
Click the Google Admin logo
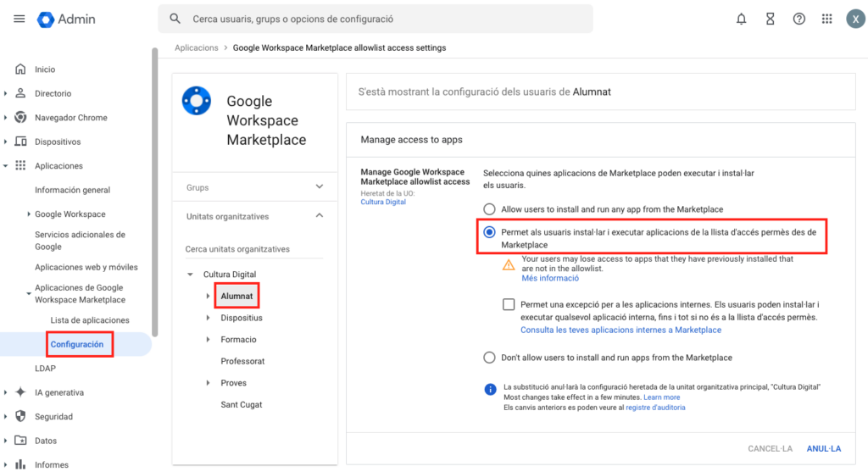coord(66,19)
